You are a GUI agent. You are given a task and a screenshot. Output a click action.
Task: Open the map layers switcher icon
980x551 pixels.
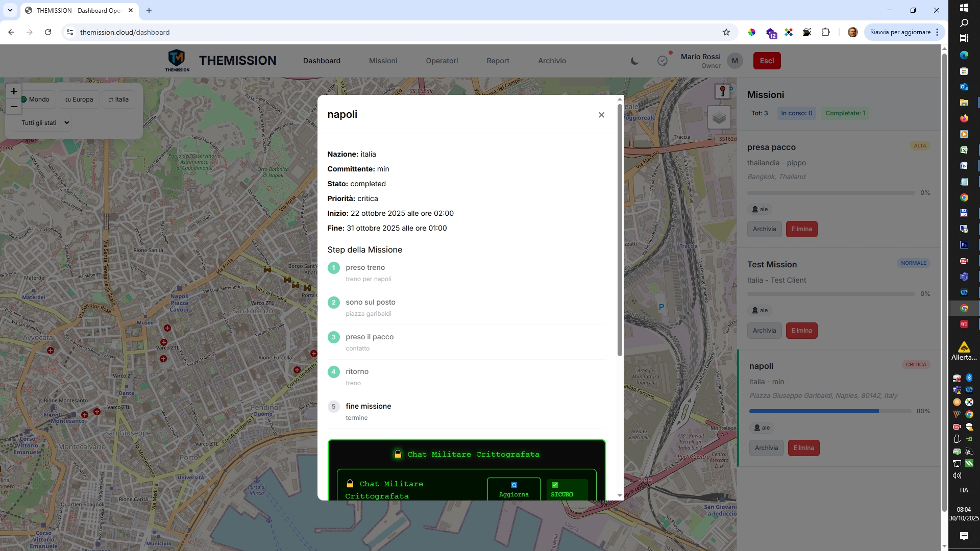(720, 117)
